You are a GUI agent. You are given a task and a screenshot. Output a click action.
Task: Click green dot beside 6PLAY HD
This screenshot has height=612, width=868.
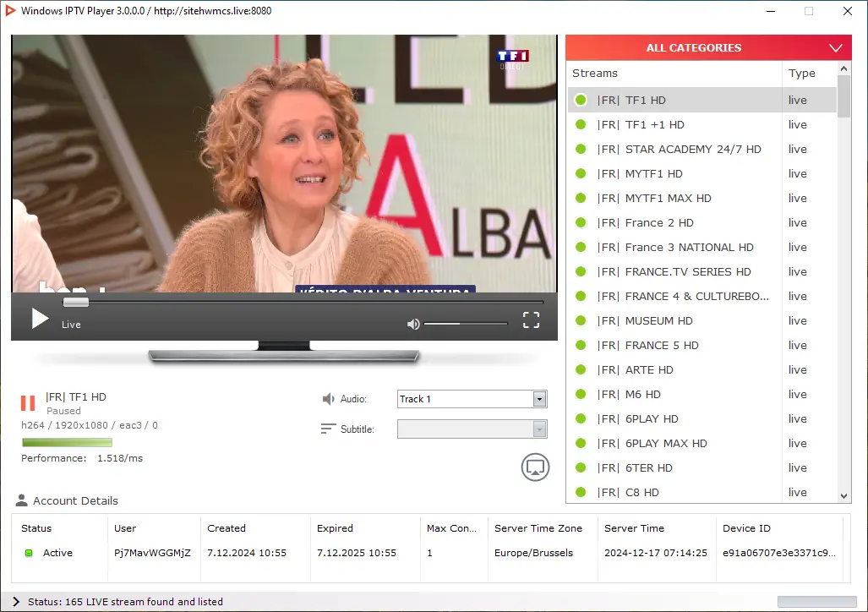pyautogui.click(x=581, y=418)
